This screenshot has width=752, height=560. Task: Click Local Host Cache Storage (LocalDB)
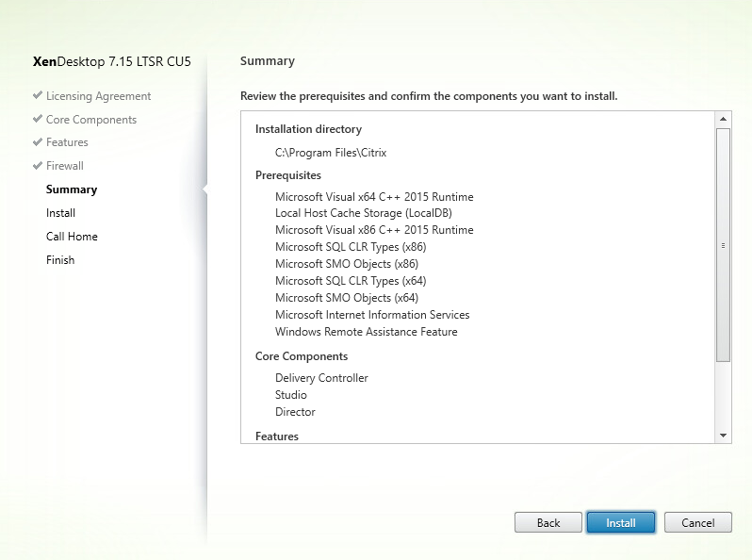(x=364, y=213)
